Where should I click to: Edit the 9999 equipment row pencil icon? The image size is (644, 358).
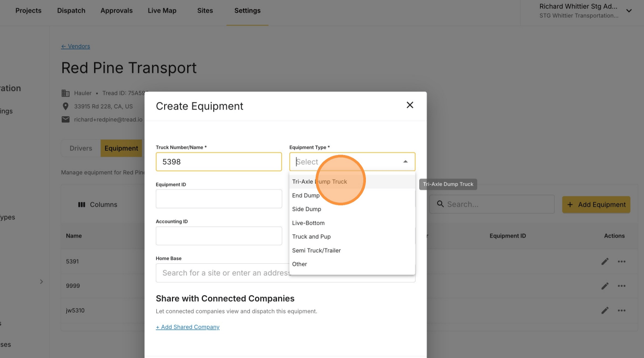pos(605,286)
